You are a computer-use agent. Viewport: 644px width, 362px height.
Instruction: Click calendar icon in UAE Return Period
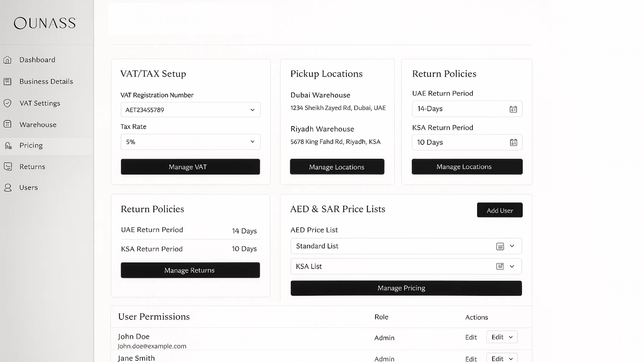pos(513,109)
